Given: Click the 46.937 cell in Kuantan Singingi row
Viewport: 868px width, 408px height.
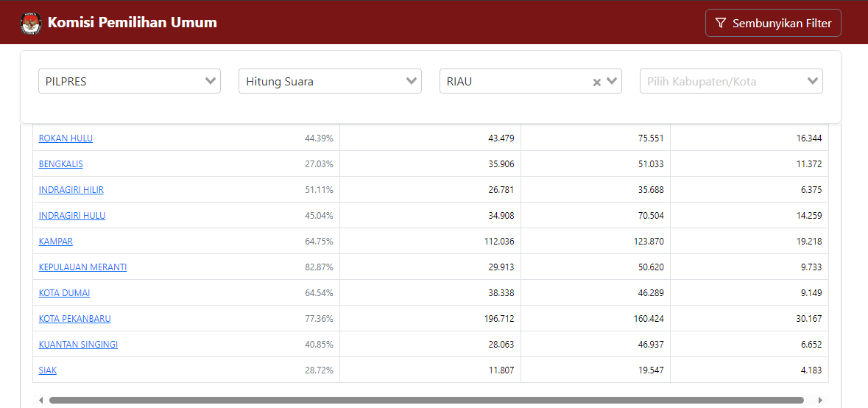Looking at the screenshot, I should tap(596, 345).
